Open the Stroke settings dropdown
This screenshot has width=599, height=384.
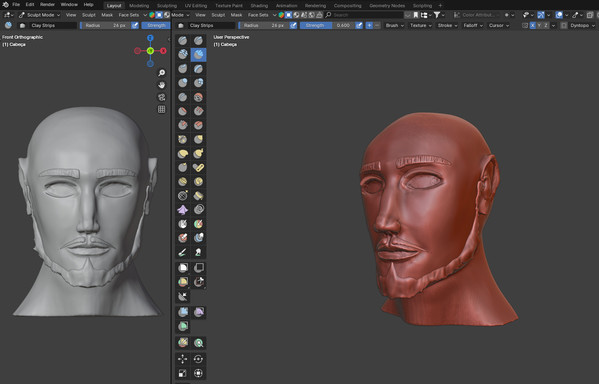pyautogui.click(x=447, y=26)
